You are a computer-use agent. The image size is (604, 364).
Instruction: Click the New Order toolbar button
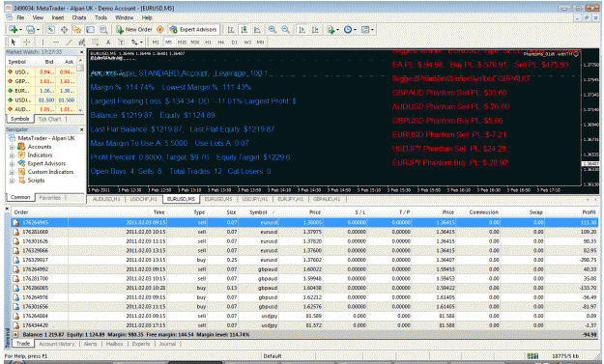click(134, 30)
